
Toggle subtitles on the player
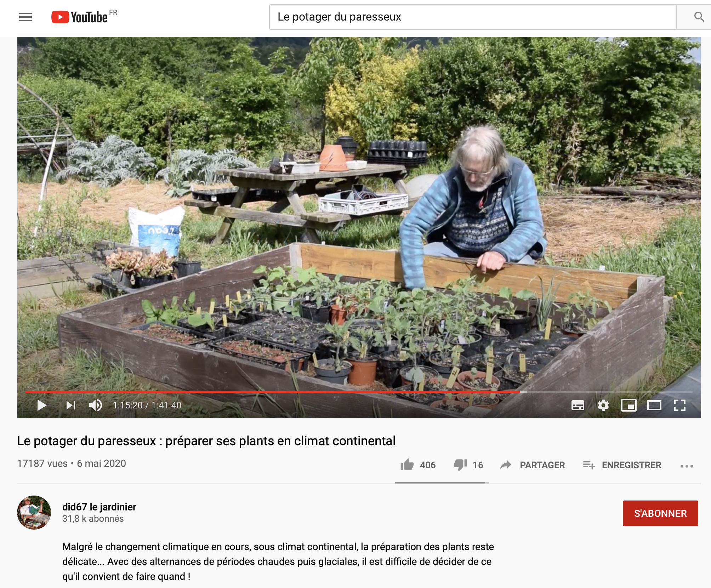(578, 405)
